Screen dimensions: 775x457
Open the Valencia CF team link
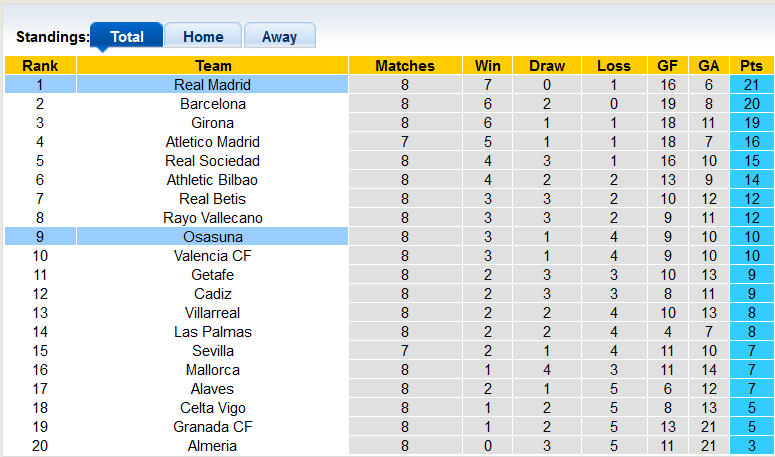(213, 256)
